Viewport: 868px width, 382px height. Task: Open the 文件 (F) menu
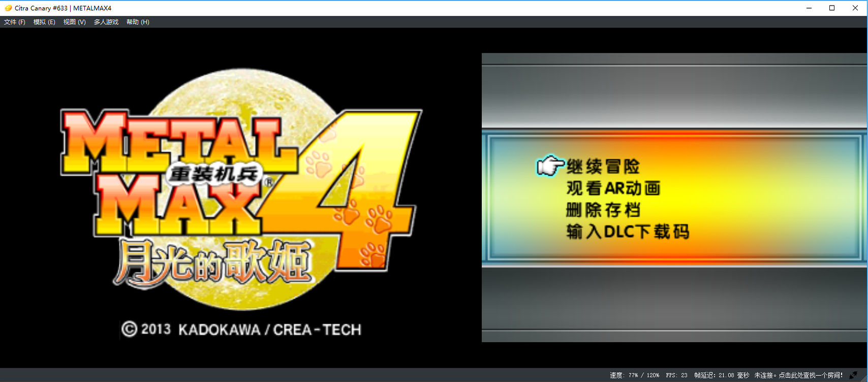click(15, 22)
